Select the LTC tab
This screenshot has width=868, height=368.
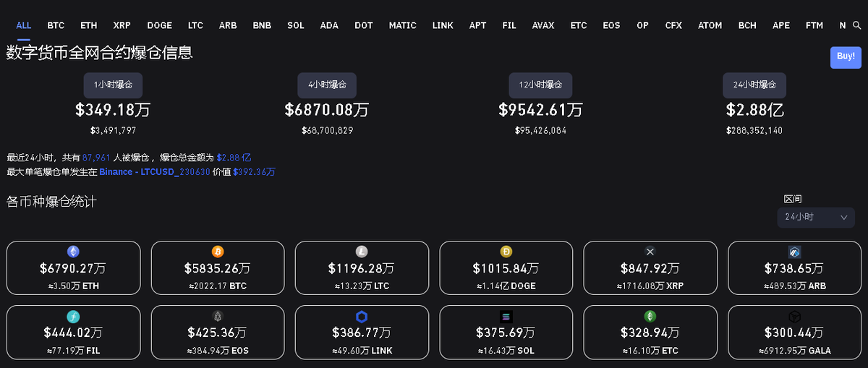(x=195, y=25)
